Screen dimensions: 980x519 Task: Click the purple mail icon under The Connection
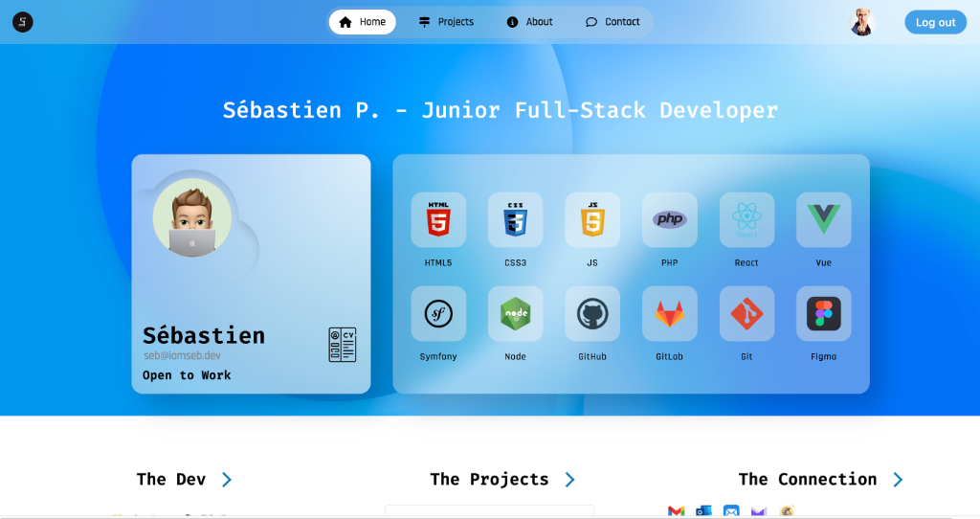[759, 511]
